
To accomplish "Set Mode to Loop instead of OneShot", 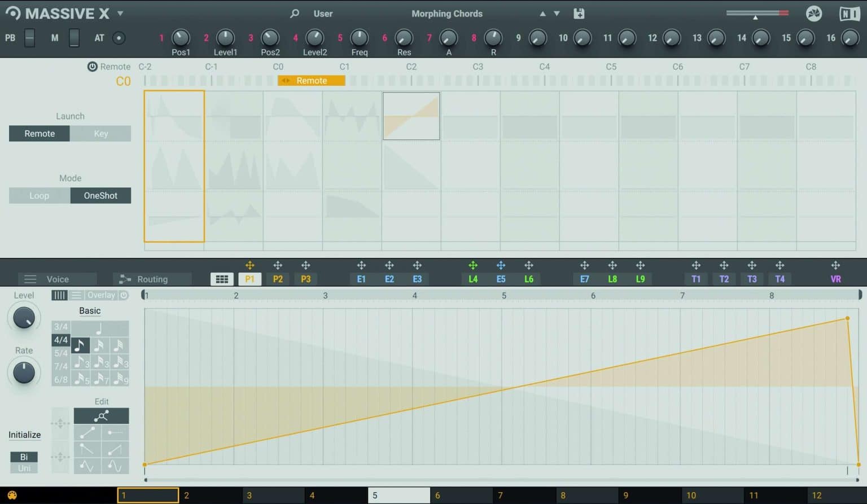I will [x=39, y=195].
